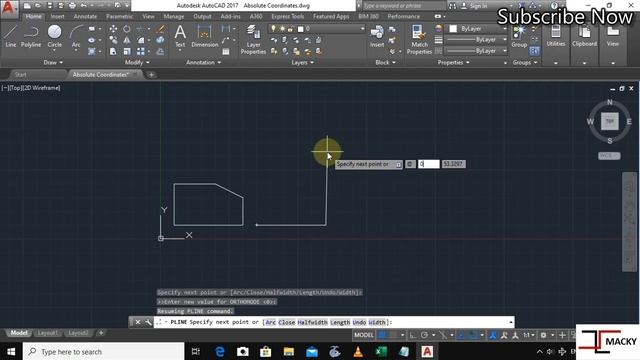Expand the Layers panel
Screen dimensions: 640x360
(302, 62)
